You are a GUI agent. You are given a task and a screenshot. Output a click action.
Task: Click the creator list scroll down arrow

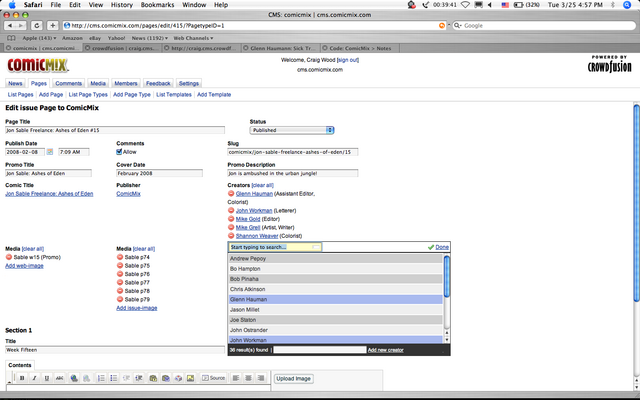[x=447, y=340]
